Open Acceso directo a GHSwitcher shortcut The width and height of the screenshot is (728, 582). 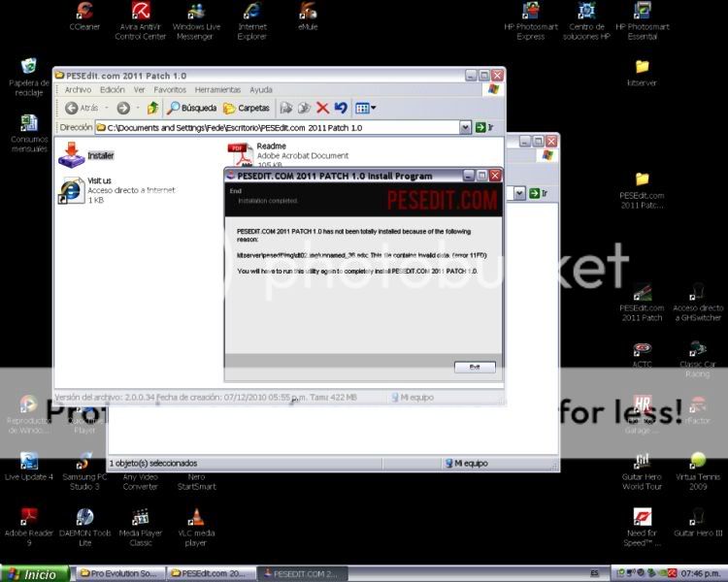pyautogui.click(x=698, y=303)
